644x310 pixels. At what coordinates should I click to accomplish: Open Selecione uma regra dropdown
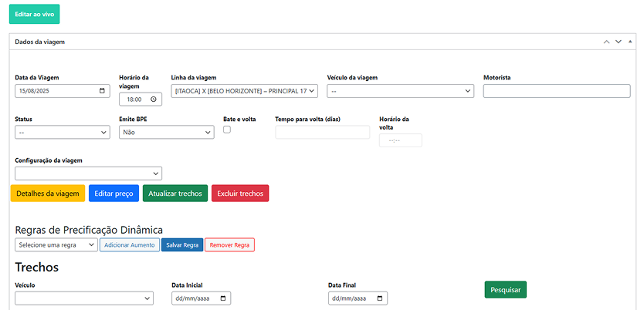click(56, 244)
